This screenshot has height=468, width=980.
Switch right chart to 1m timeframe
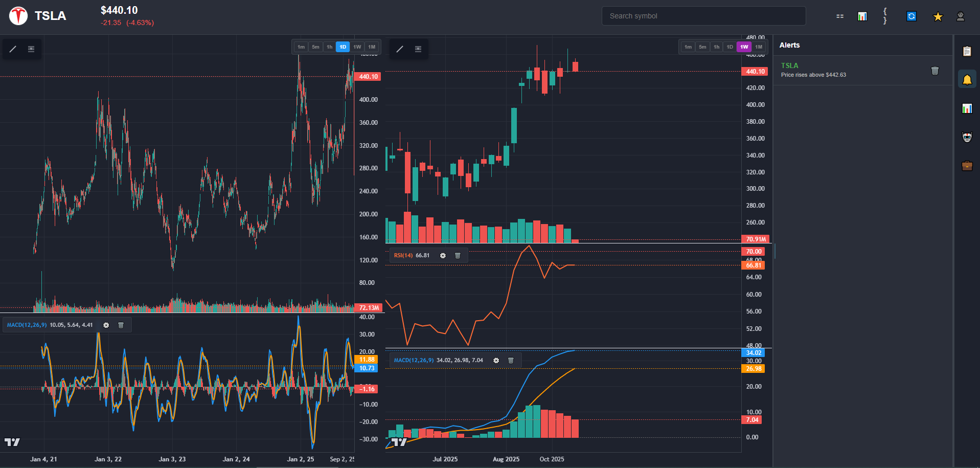pyautogui.click(x=688, y=47)
